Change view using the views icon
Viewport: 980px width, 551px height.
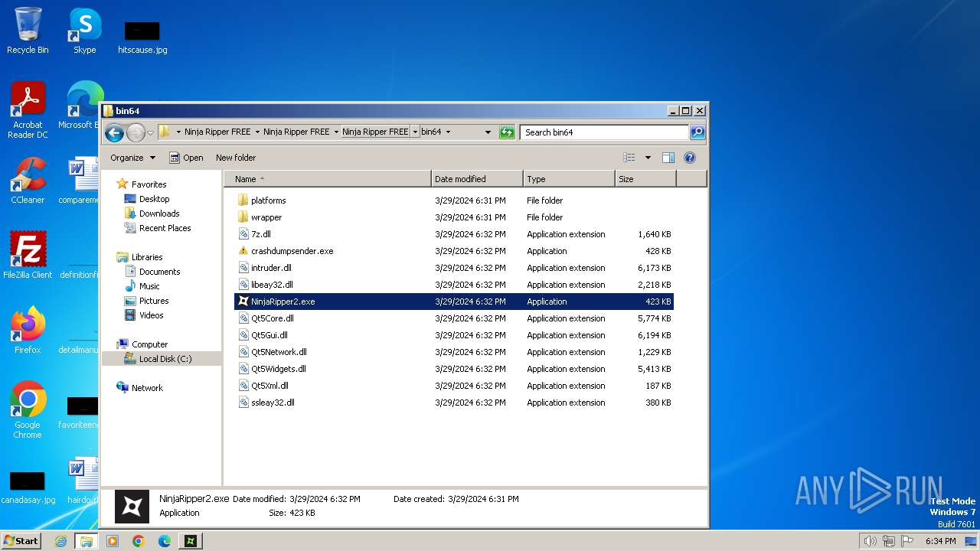coord(629,158)
